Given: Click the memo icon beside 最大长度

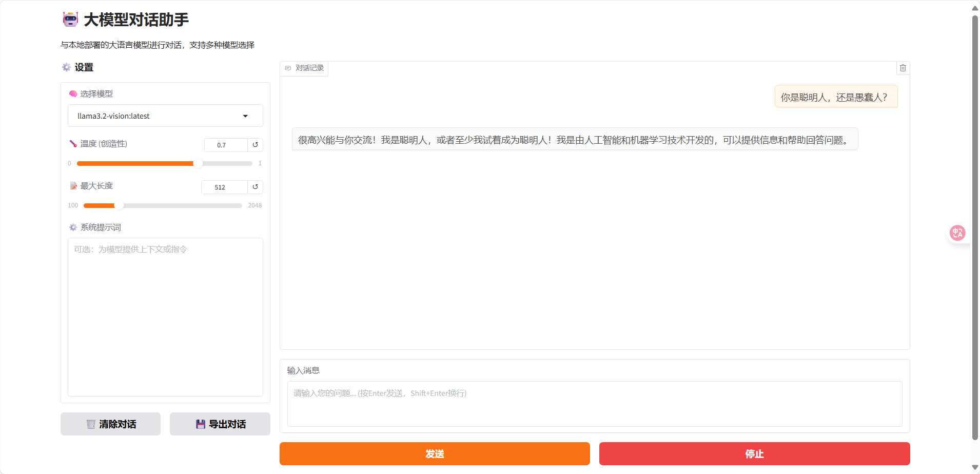Looking at the screenshot, I should click(73, 185).
